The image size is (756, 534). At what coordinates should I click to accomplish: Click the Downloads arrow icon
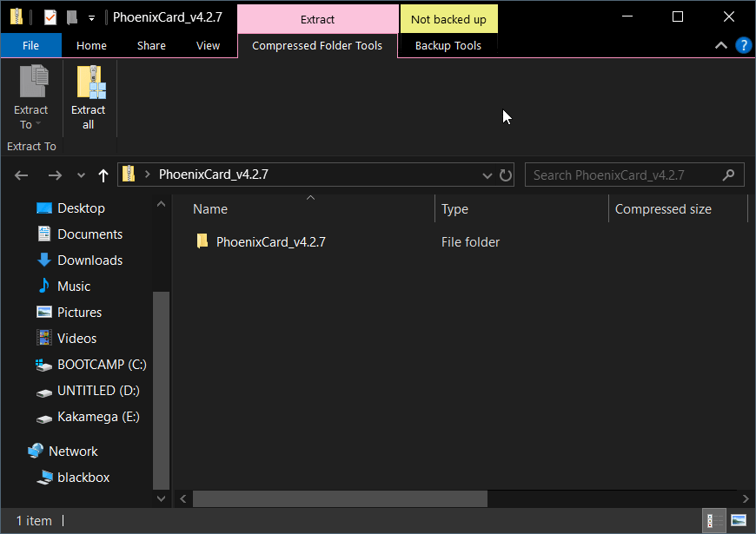click(x=43, y=260)
